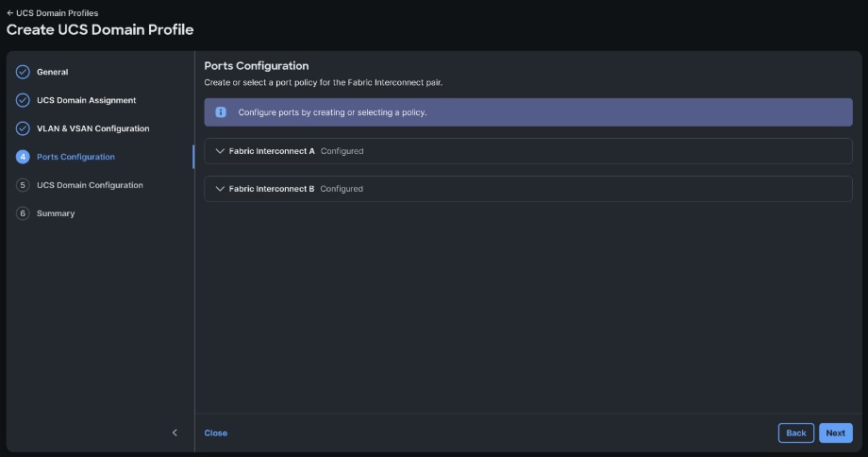This screenshot has width=868, height=457.
Task: Click the Back button
Action: point(796,433)
